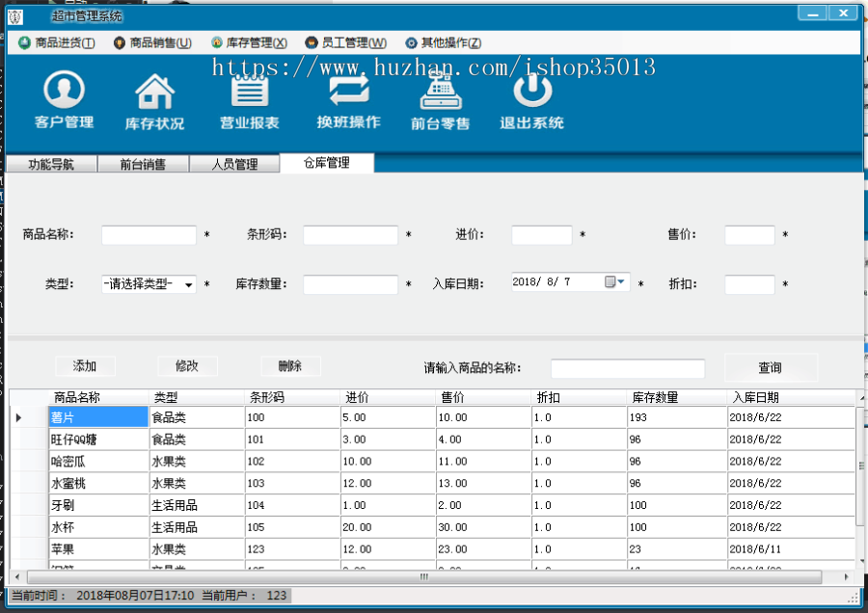Click the 添加 (Add) button
Viewport: 868px width, 613px height.
pos(84,366)
